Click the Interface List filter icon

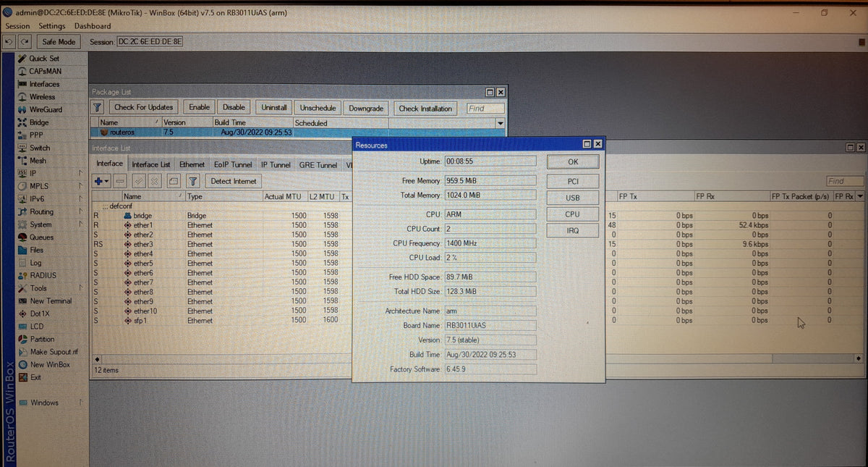[193, 181]
